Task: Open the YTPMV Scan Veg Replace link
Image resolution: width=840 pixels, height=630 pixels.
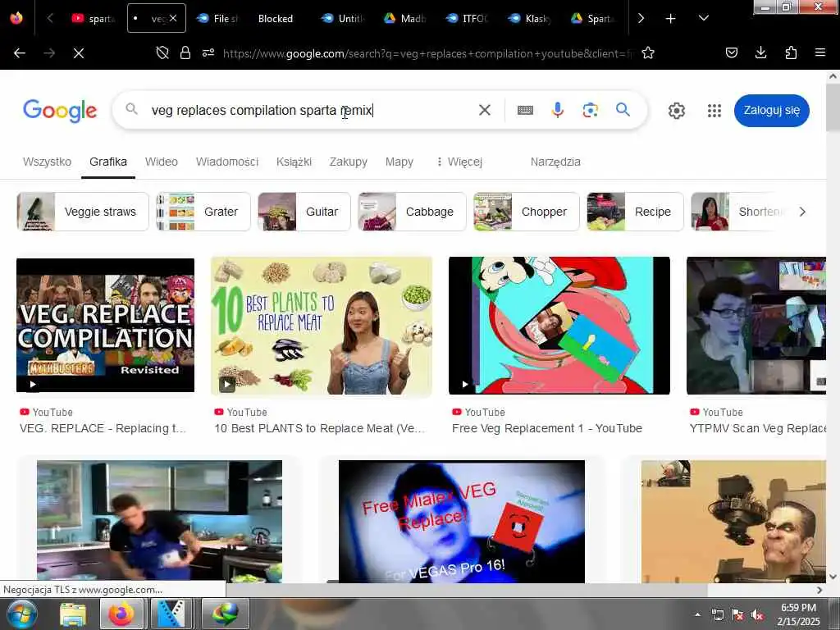Action: point(757,428)
